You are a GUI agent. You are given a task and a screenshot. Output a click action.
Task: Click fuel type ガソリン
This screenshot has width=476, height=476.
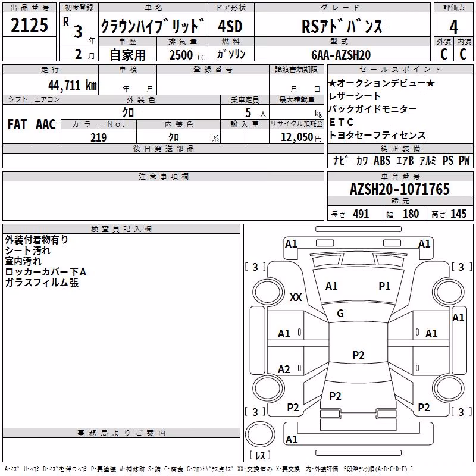coord(231,54)
